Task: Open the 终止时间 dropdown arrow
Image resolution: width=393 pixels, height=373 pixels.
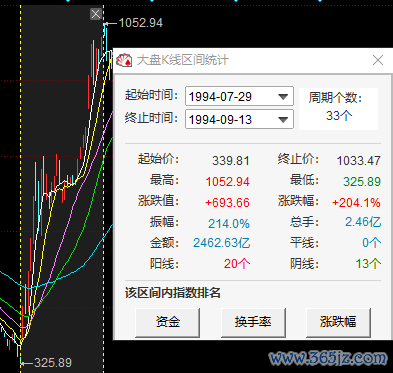Action: pyautogui.click(x=283, y=119)
